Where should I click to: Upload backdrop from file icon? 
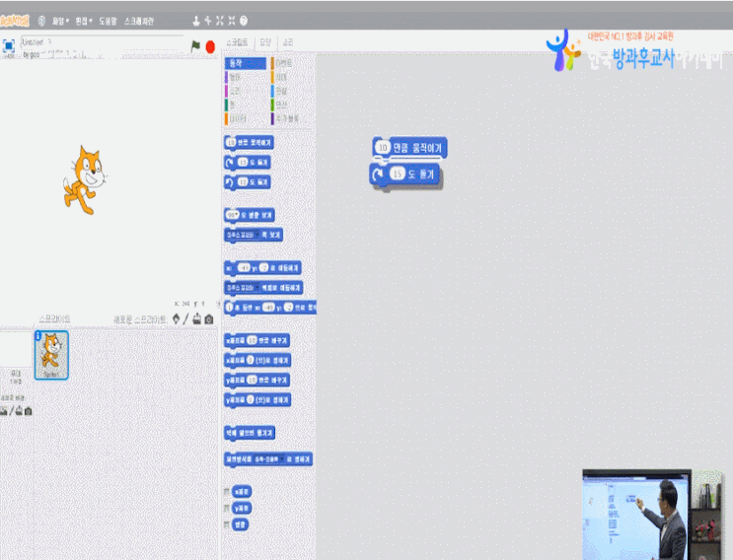pyautogui.click(x=19, y=411)
